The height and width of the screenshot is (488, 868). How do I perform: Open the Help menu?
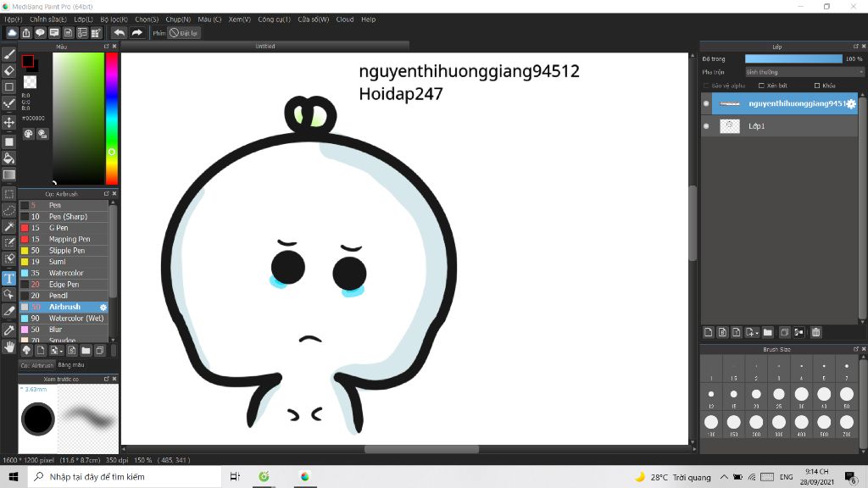click(x=368, y=19)
